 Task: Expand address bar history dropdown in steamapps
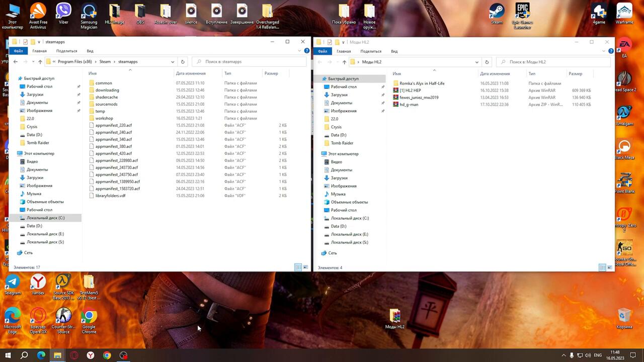pos(173,62)
